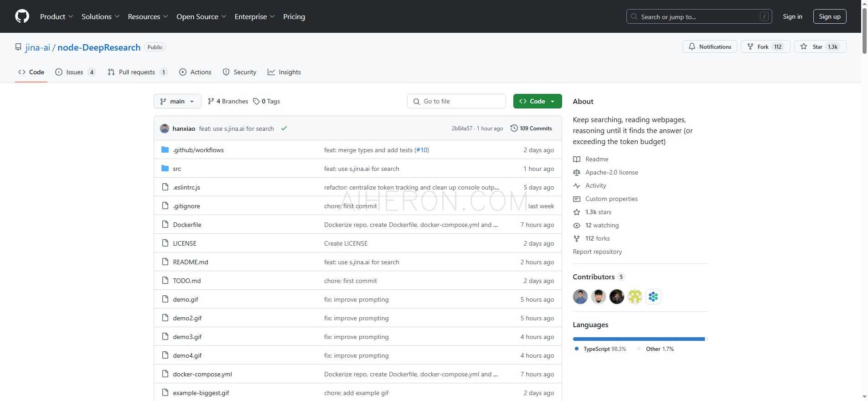Open the demo3.gif file
The width and height of the screenshot is (868, 401).
(x=187, y=337)
